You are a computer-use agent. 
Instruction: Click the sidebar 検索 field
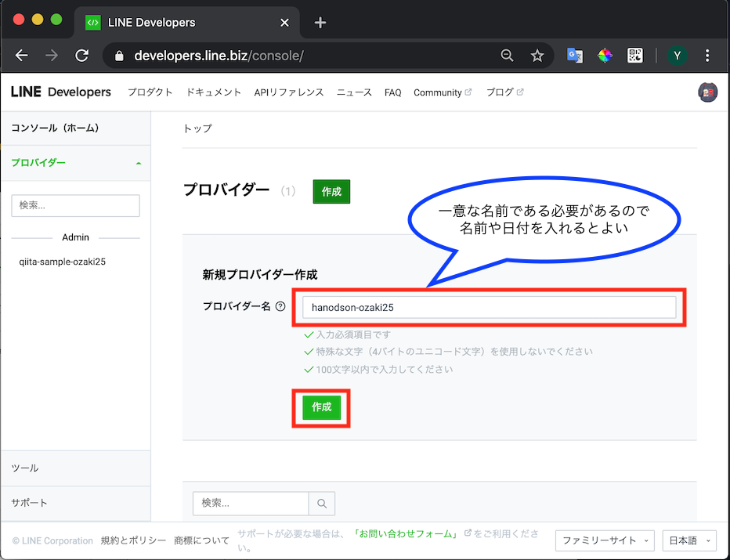[75, 205]
